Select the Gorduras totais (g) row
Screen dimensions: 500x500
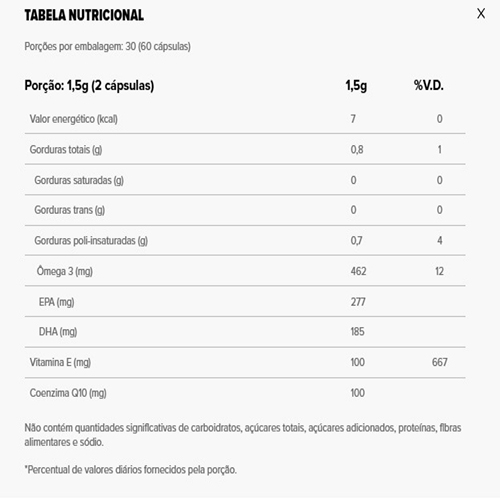245,149
